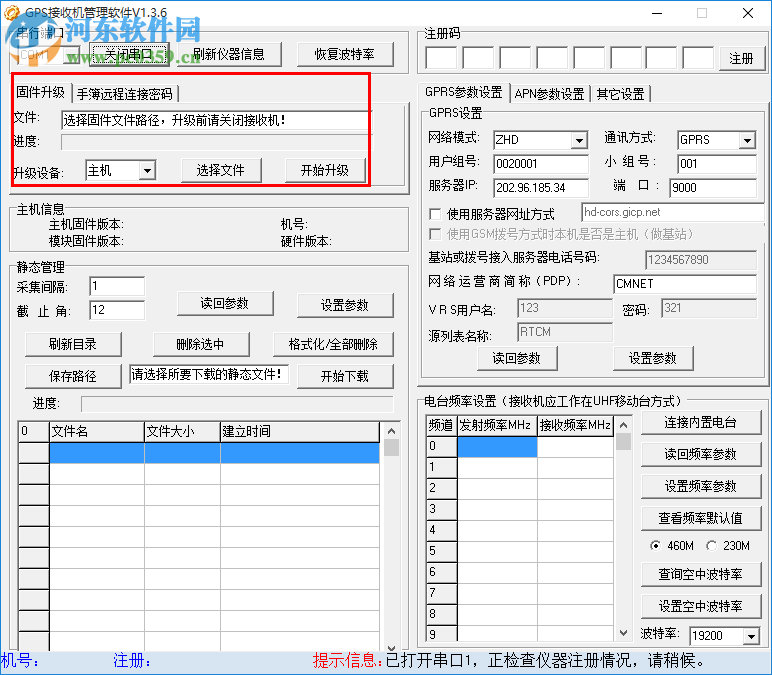Image resolution: width=772 pixels, height=675 pixels.
Task: Click 恢复波特率 button
Action: (x=345, y=54)
